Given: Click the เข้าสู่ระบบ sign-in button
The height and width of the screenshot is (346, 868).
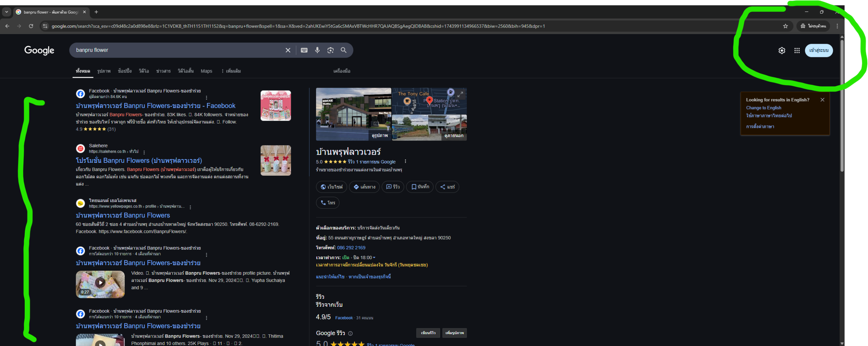Looking at the screenshot, I should pos(818,51).
